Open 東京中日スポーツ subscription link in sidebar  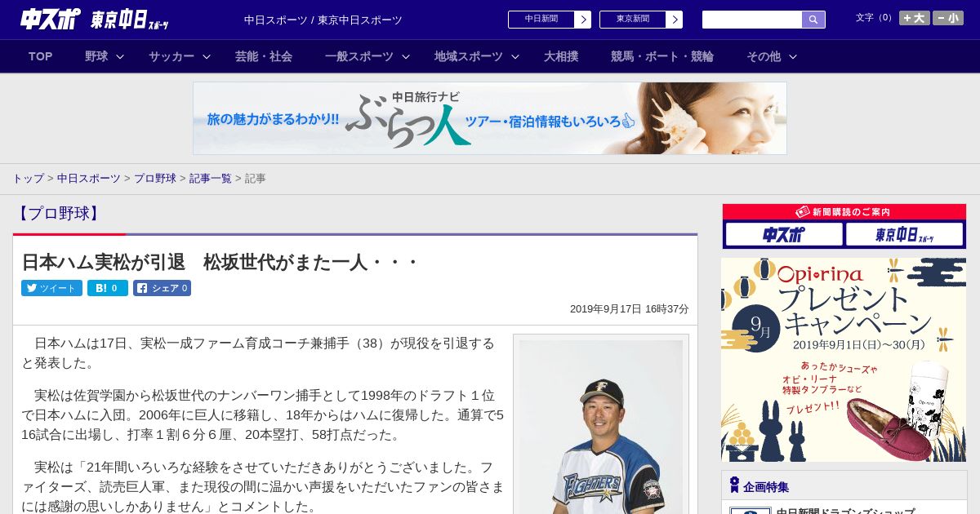click(905, 235)
